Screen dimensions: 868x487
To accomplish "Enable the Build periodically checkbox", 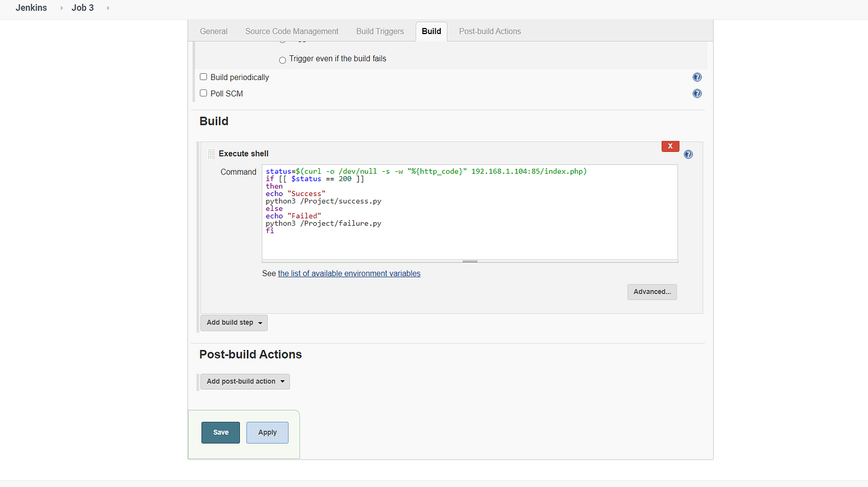I will click(203, 76).
